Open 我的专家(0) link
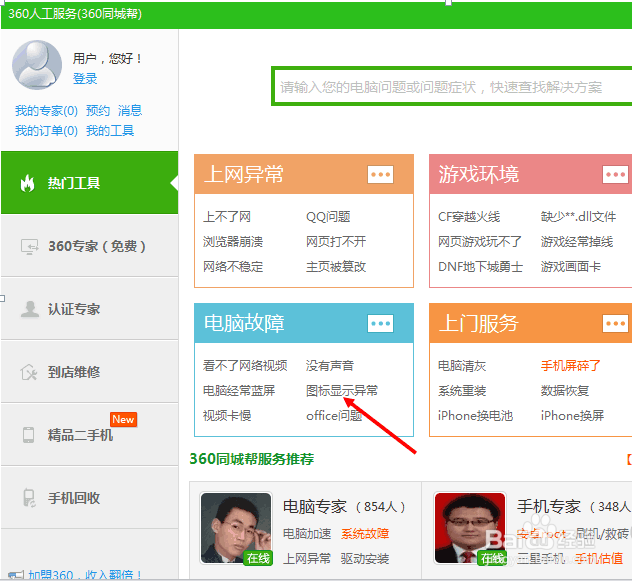632x581 pixels. coord(46,110)
